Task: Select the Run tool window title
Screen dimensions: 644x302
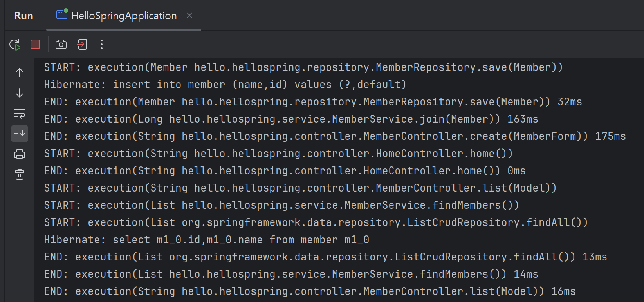Action: tap(23, 16)
